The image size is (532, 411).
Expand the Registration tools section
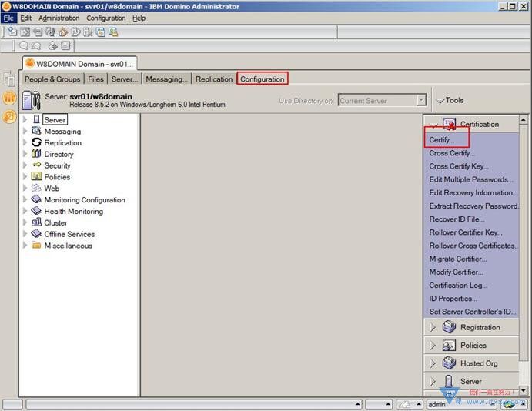click(x=433, y=327)
